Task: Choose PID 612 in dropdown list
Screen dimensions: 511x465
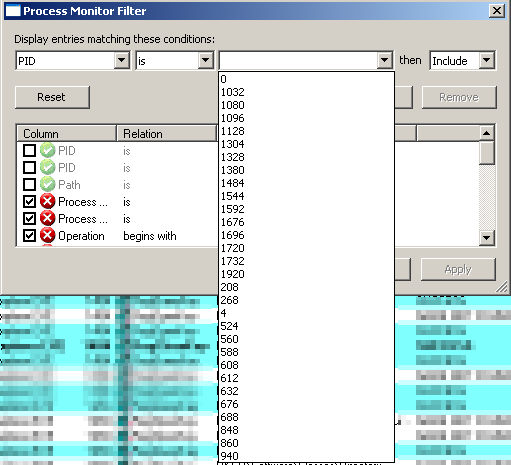Action: click(x=306, y=378)
